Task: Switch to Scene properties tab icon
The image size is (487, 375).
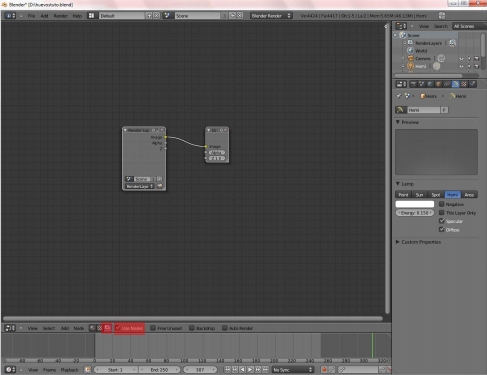Action: [422, 84]
